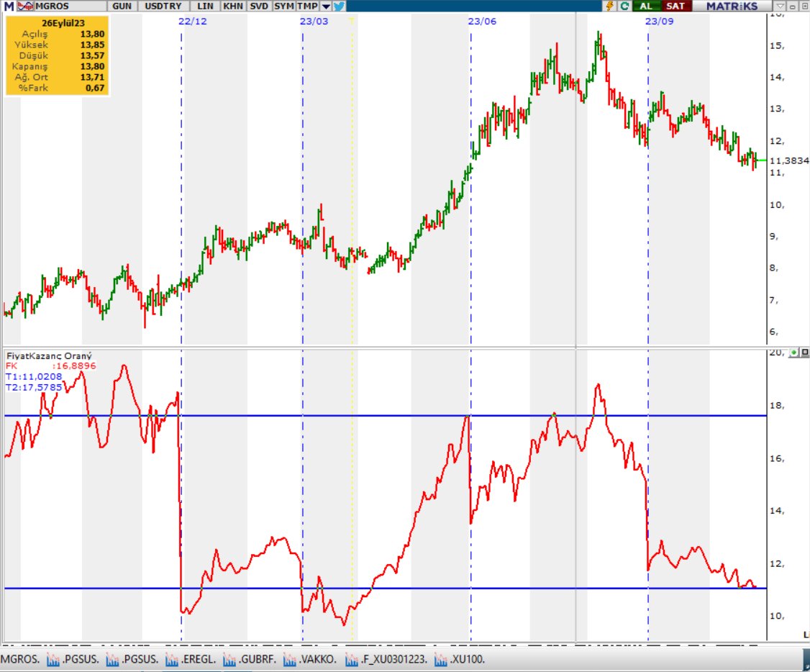
Task: Toggle the TMP toolbar button
Action: 308,6
